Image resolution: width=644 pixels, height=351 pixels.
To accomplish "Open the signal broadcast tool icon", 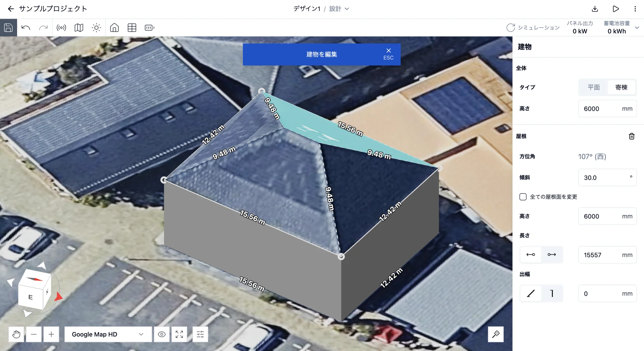I will pyautogui.click(x=61, y=28).
